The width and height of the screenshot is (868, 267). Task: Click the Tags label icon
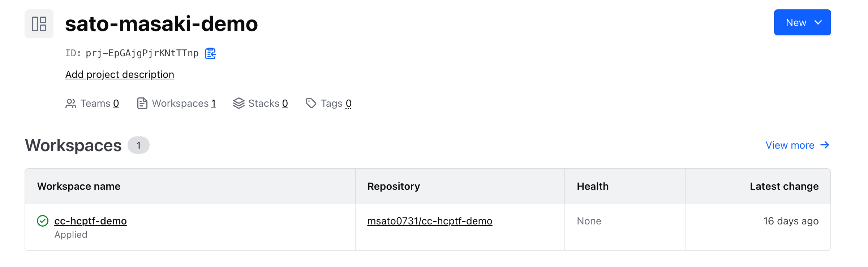pos(311,104)
